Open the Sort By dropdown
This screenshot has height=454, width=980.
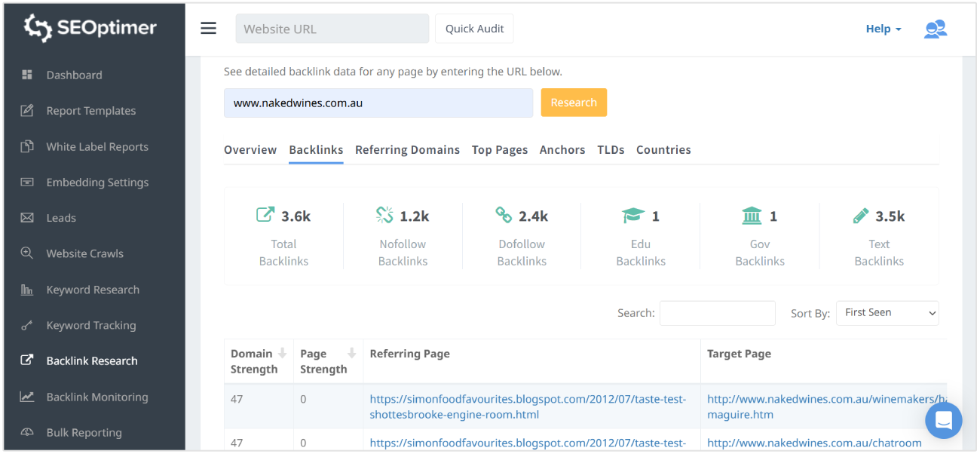(x=887, y=313)
